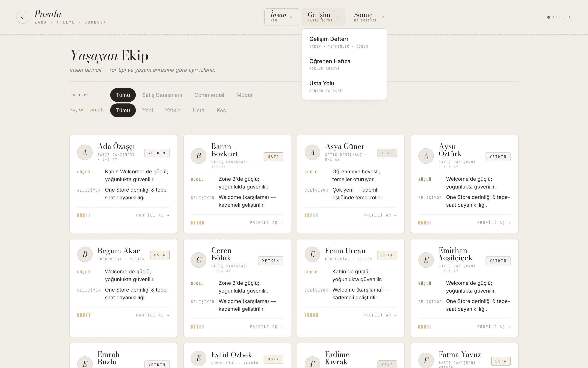Click the Usta badge on Eylül Özbek

[274, 359]
